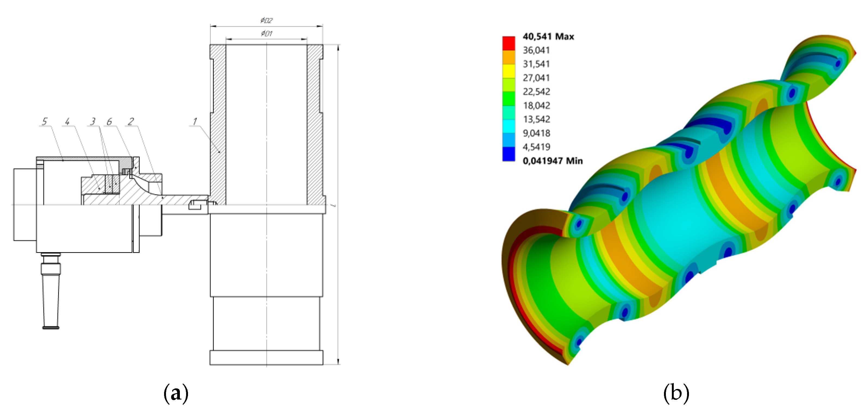
Task: Click the orange legend color swatch
Action: [x=509, y=57]
